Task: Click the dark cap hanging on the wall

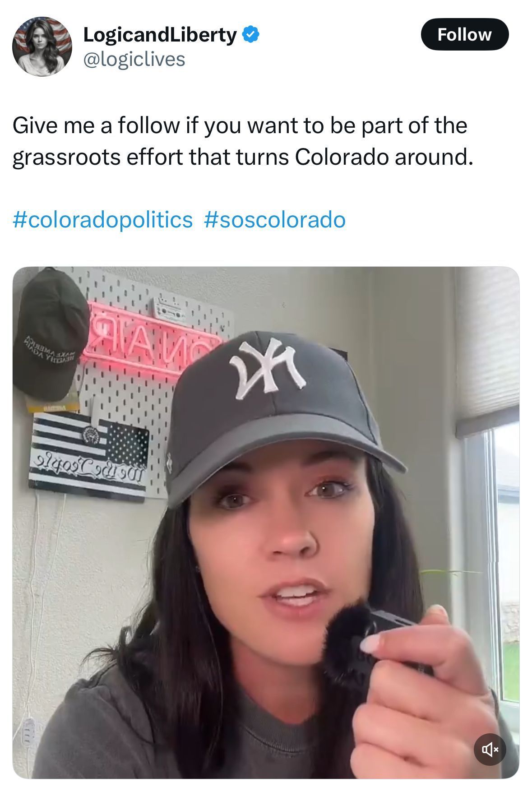Action: [49, 334]
